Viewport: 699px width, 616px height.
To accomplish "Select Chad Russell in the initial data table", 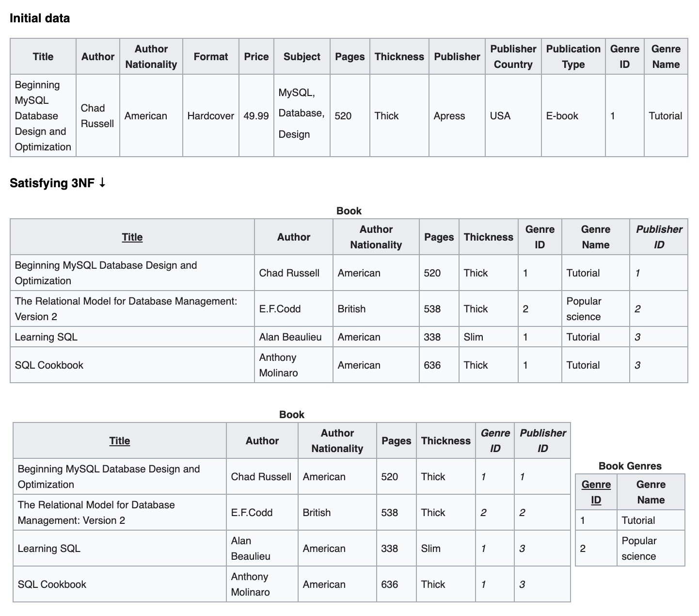I will (97, 116).
